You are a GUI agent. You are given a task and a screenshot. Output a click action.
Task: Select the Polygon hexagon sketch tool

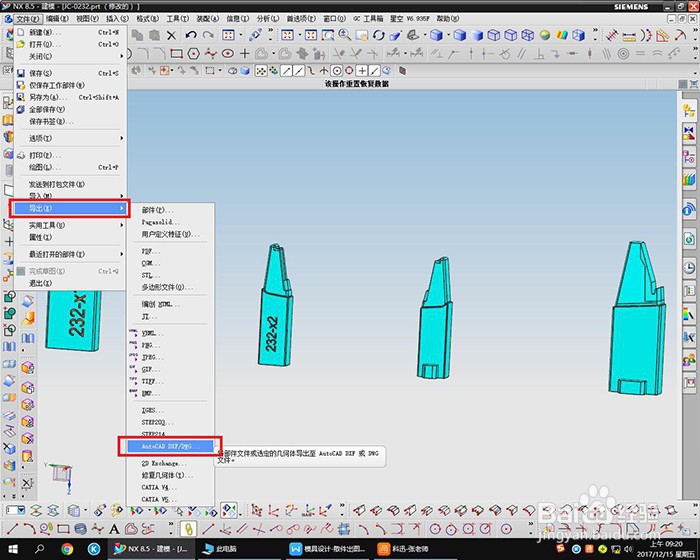[x=193, y=54]
